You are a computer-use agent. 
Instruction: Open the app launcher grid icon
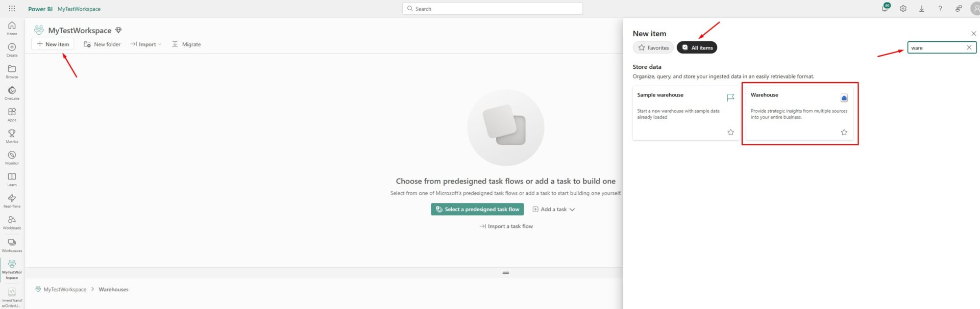click(x=12, y=9)
